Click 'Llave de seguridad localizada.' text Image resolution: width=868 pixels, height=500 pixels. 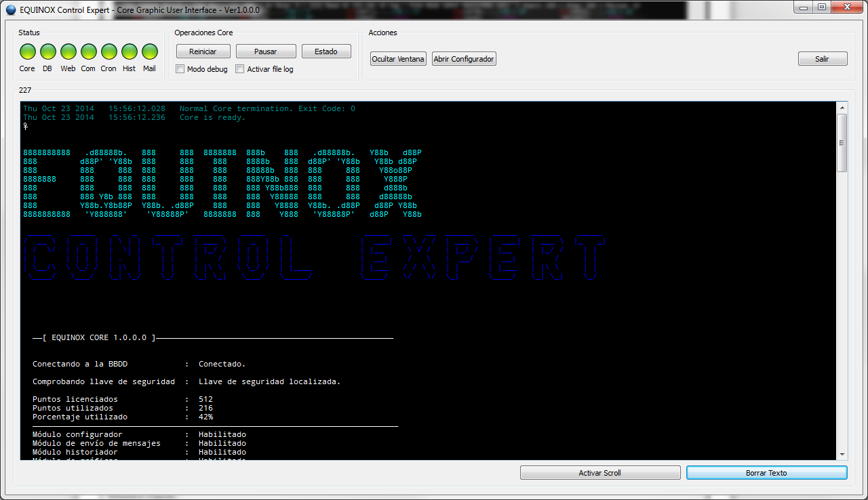[x=270, y=381]
